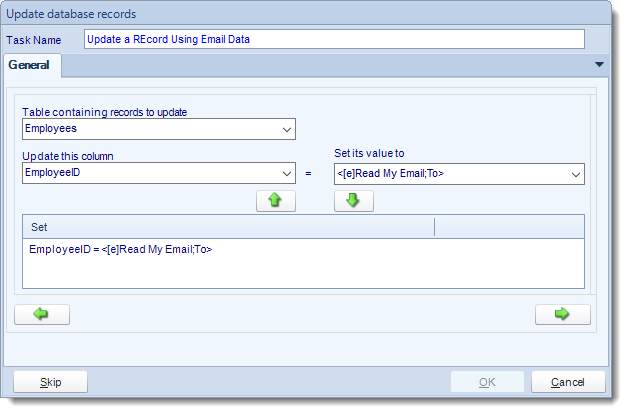Cancel the update database records dialog
Image resolution: width=627 pixels, height=413 pixels.
[x=568, y=382]
